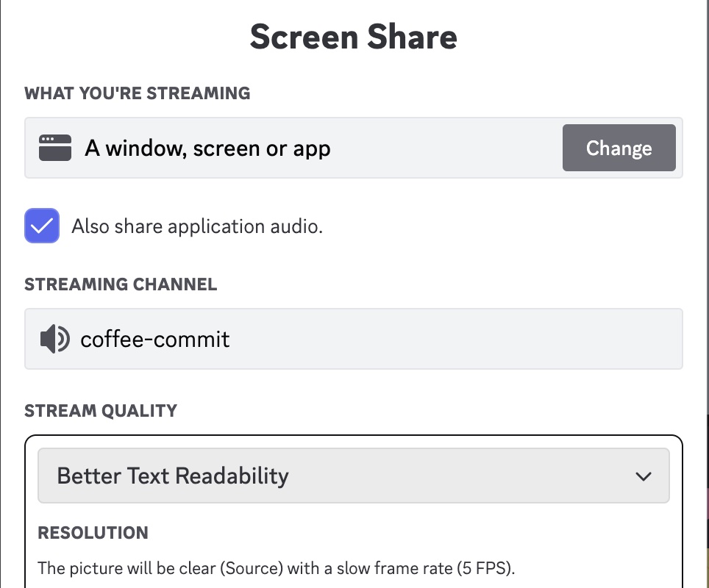Expand the stream quality chevron arrow
The image size is (709, 588).
[x=643, y=476]
